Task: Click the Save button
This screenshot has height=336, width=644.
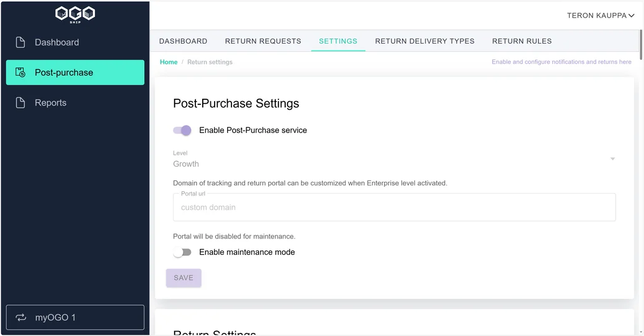Action: [x=183, y=278]
